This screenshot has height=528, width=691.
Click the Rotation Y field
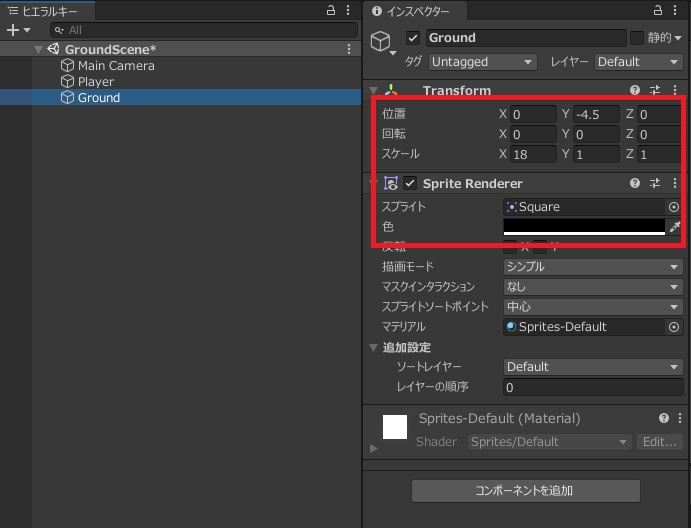click(x=596, y=134)
